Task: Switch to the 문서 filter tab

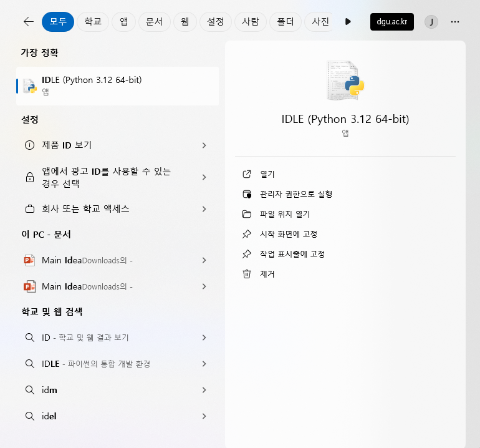Action: tap(155, 22)
